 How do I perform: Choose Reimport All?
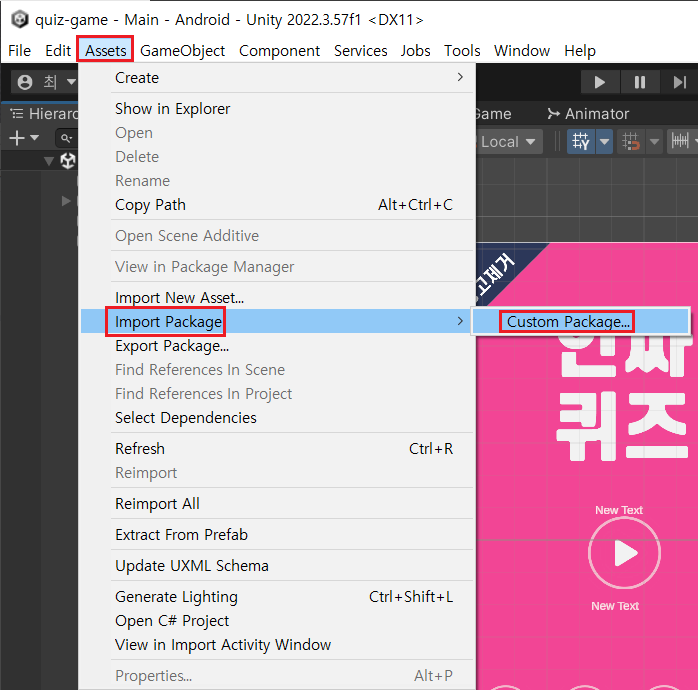point(277,504)
